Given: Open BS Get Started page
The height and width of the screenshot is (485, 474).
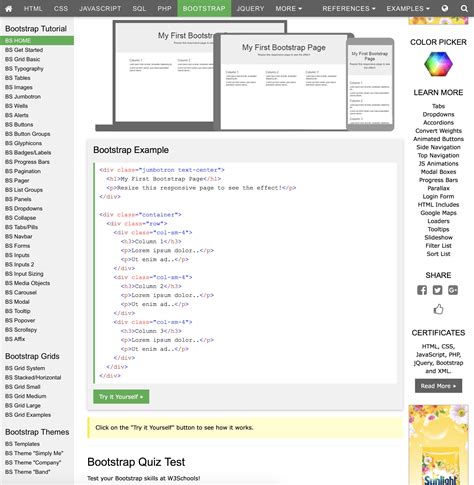Looking at the screenshot, I should (x=24, y=50).
